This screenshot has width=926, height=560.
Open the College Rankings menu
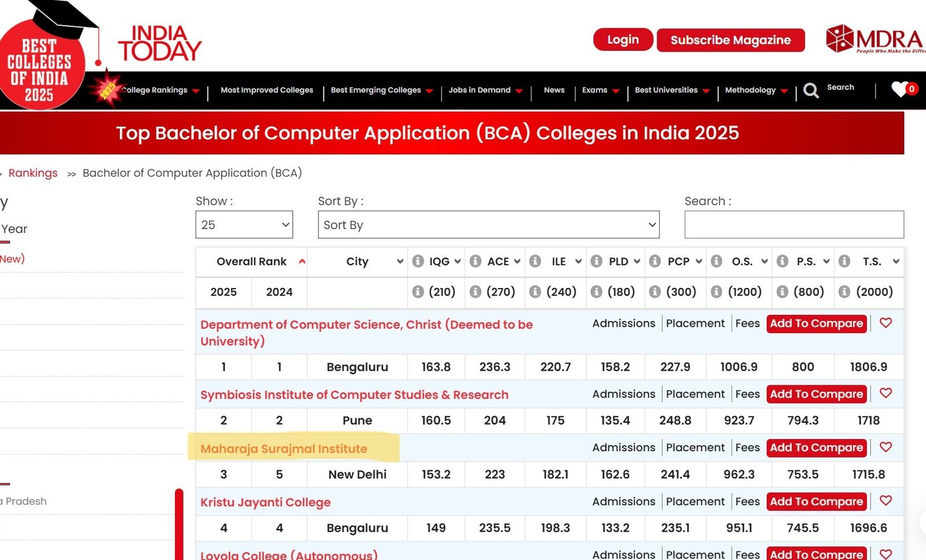click(160, 90)
